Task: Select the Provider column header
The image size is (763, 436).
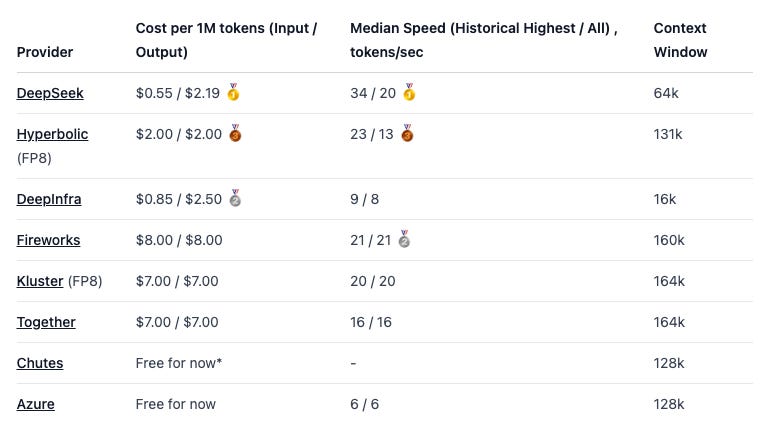Action: (x=45, y=52)
